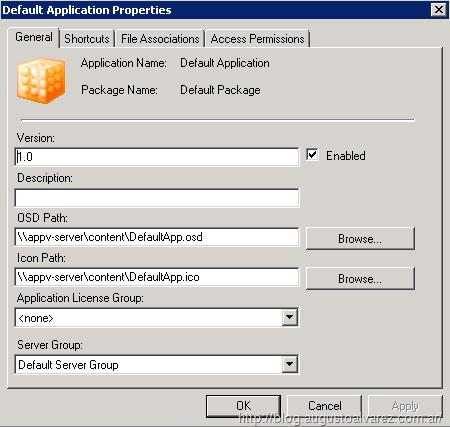
Task: Click the Apply button
Action: (x=405, y=406)
